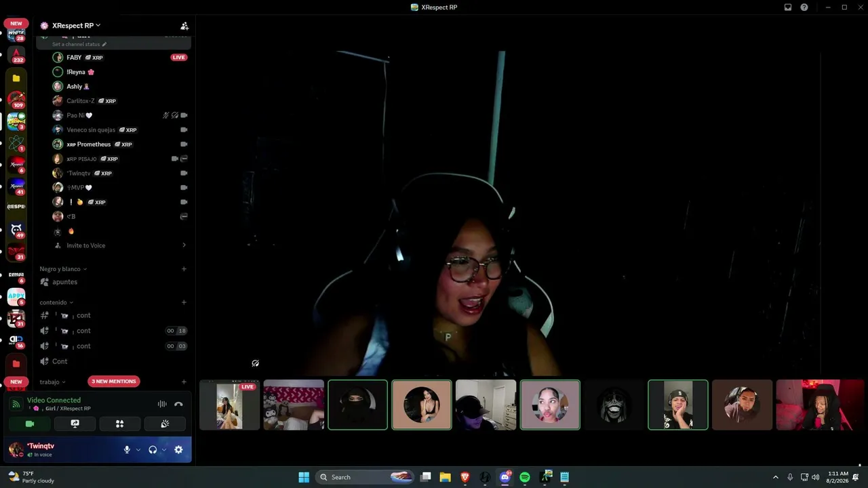Viewport: 868px width, 488px height.
Task: Open microphone input options arrow
Action: pos(138,449)
